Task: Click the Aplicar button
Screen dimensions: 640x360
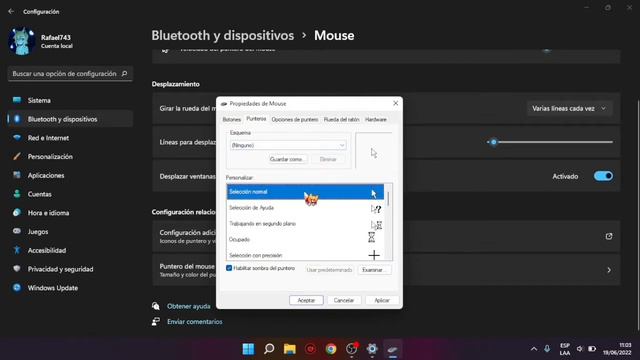Action: tap(382, 300)
